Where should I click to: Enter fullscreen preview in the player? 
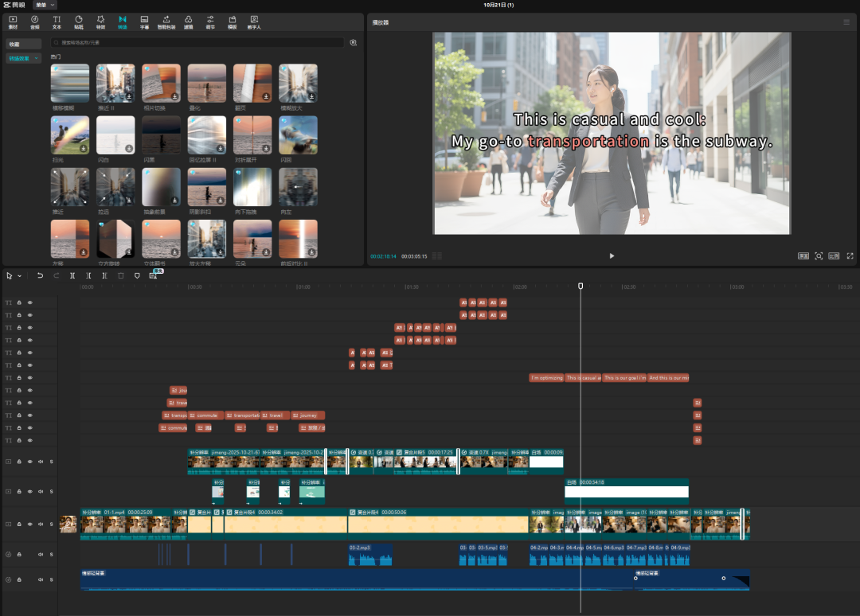click(x=850, y=256)
